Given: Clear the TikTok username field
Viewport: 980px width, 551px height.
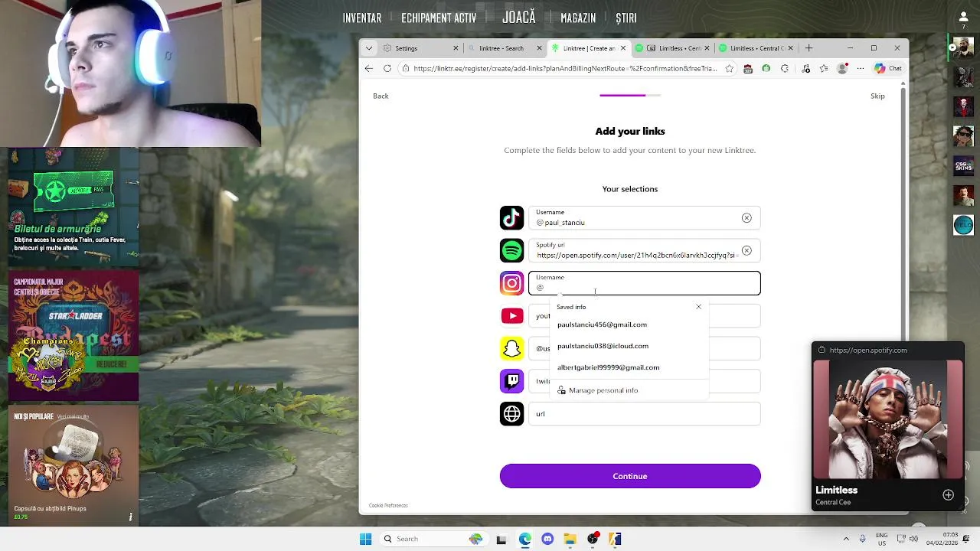Looking at the screenshot, I should tap(746, 218).
